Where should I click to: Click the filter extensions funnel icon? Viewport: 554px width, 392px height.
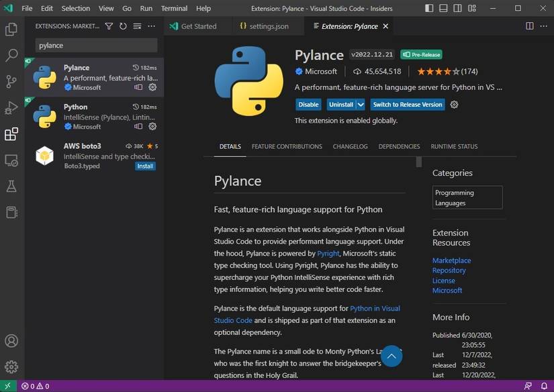[x=109, y=26]
